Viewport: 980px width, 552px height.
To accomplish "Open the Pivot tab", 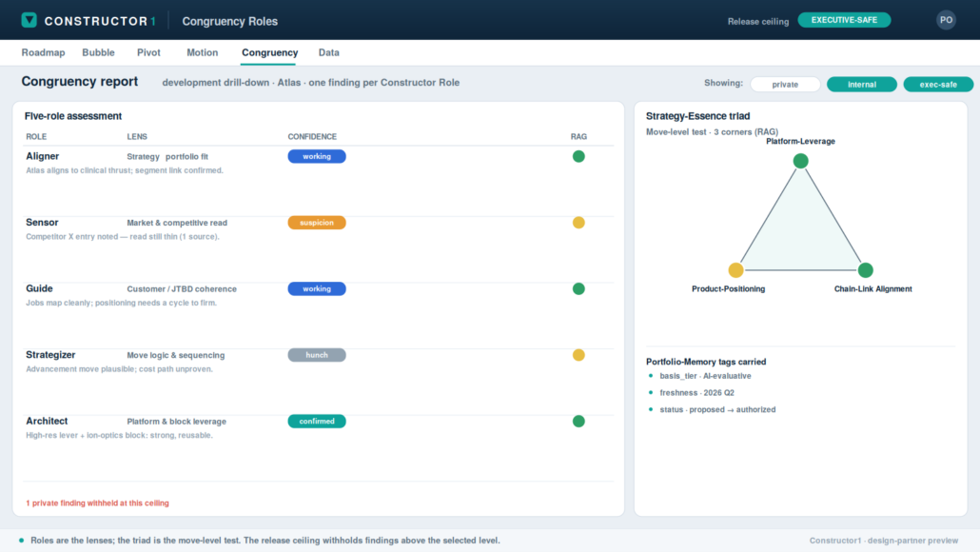I will coord(148,52).
